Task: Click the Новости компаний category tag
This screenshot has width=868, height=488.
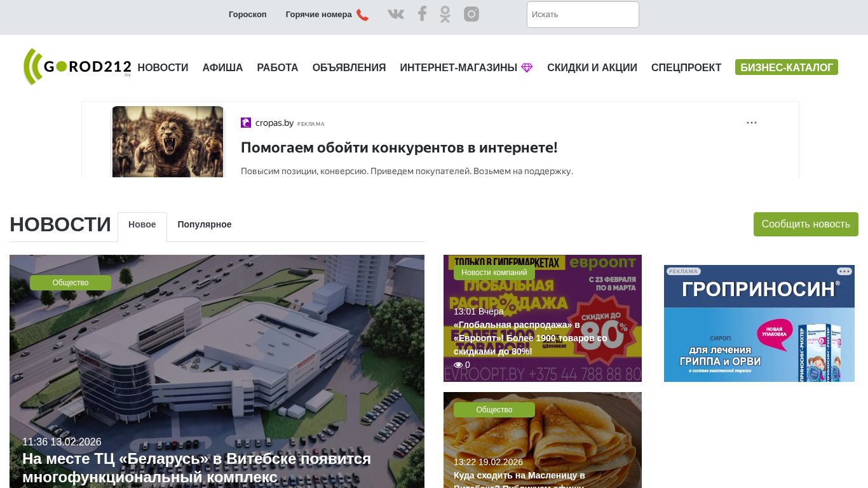Action: click(494, 273)
